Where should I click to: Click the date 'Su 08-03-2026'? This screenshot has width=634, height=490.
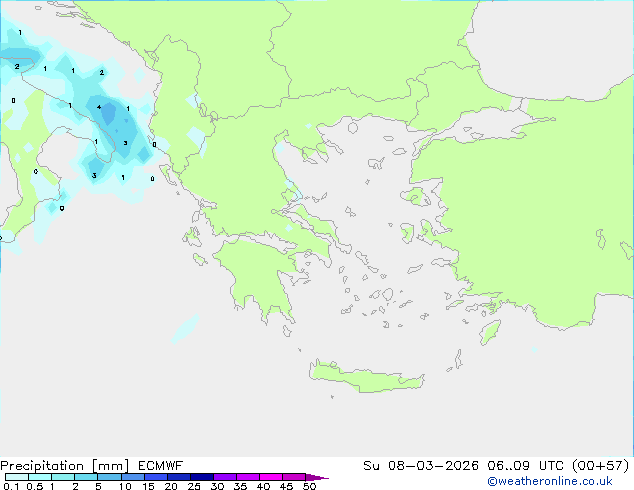[x=421, y=466]
